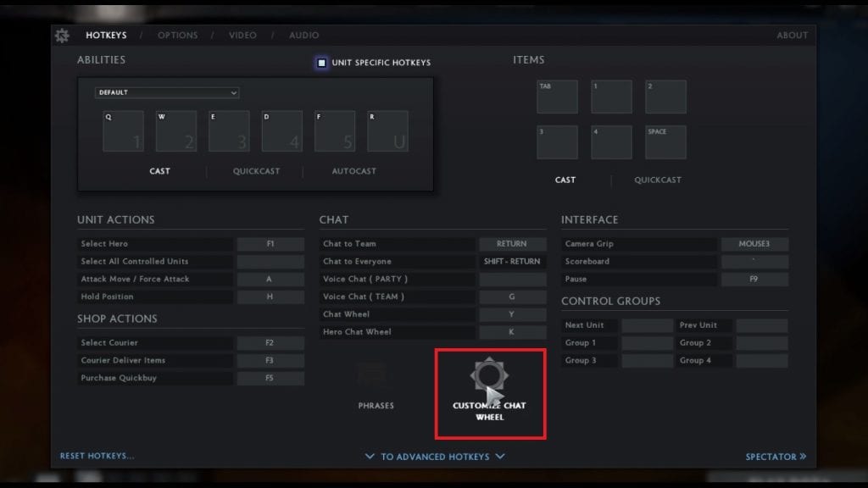Select item slot bound to SPACE
Image resolution: width=868 pixels, height=488 pixels.
[666, 142]
